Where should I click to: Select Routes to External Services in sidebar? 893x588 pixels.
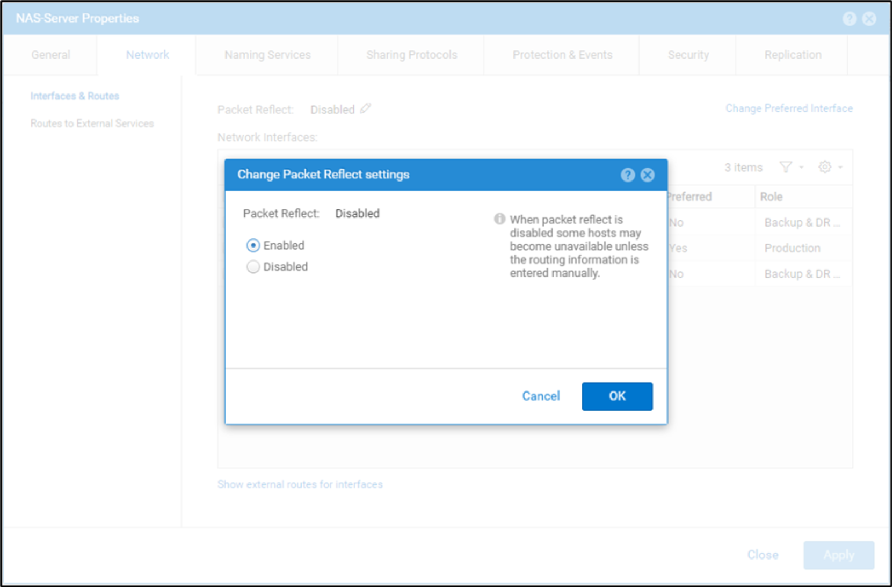(x=92, y=124)
